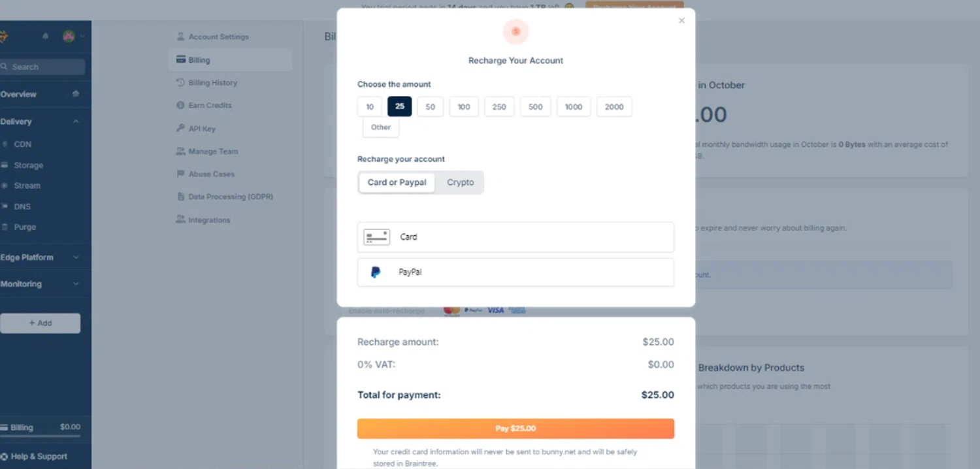Screen dimensions: 980x469
Task: Open Billing in the settings menu
Action: (x=230, y=60)
